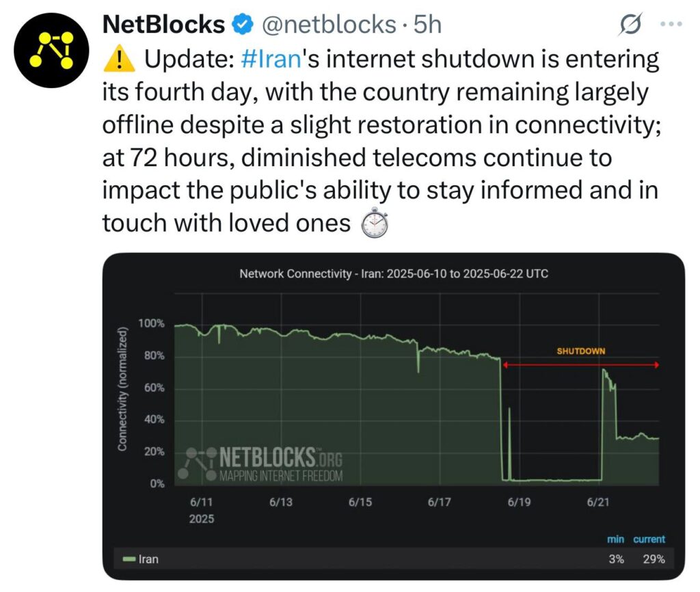Open the #Iran hashtag link
This screenshot has width=700, height=592.
point(271,59)
